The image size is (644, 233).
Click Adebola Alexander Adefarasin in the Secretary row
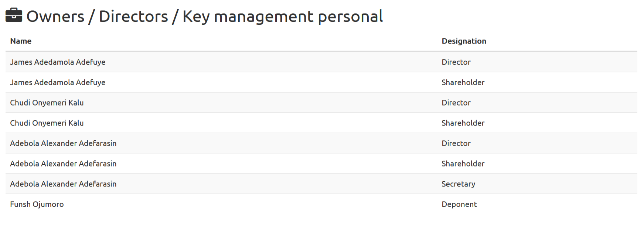(x=63, y=184)
